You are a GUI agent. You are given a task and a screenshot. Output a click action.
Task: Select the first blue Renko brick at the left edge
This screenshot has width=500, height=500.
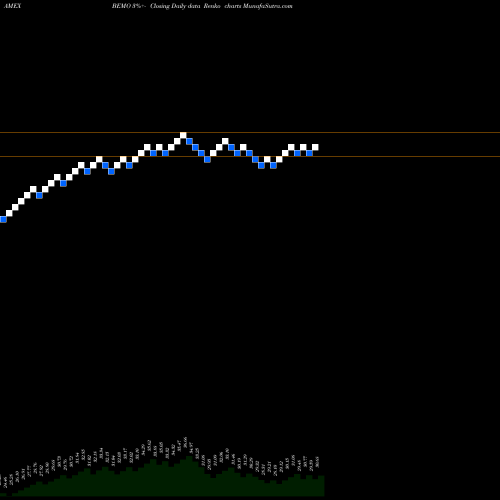click(x=3, y=219)
